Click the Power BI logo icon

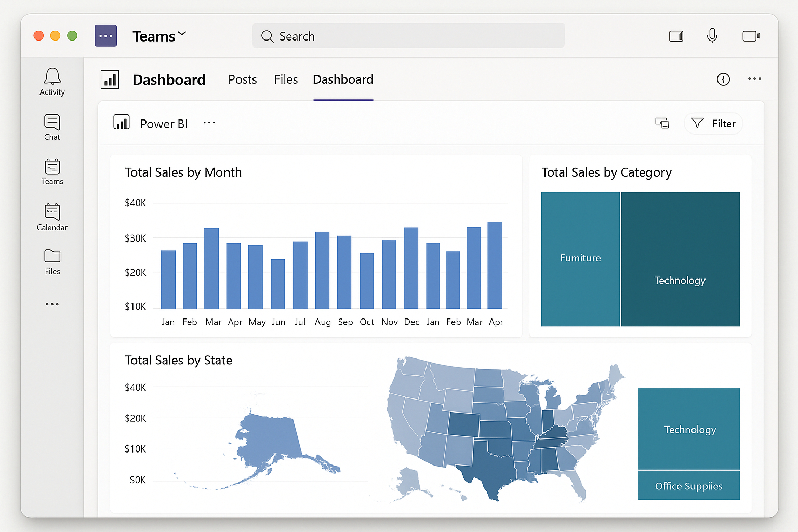[x=121, y=123]
